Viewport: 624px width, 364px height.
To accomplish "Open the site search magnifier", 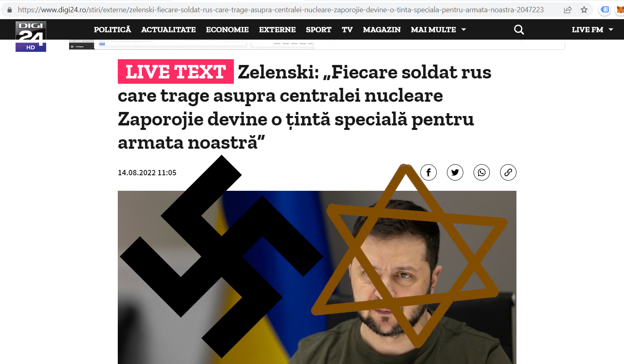I will tap(519, 29).
